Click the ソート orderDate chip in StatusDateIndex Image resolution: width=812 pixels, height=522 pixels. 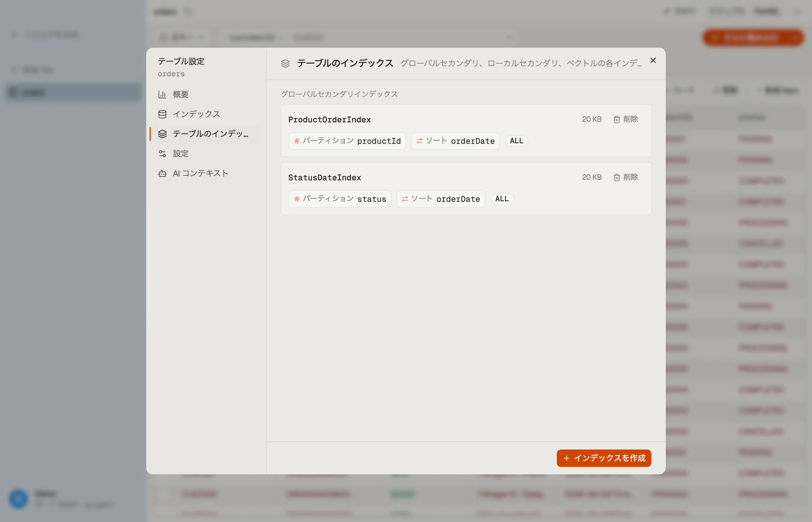[441, 199]
